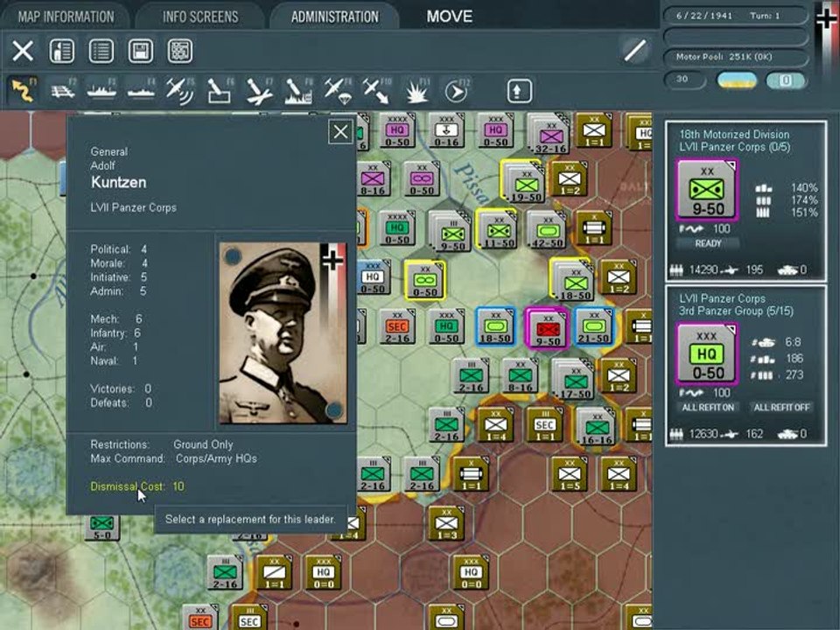Select the F2 rail movement mode icon
This screenshot has width=840, height=630.
(63, 90)
